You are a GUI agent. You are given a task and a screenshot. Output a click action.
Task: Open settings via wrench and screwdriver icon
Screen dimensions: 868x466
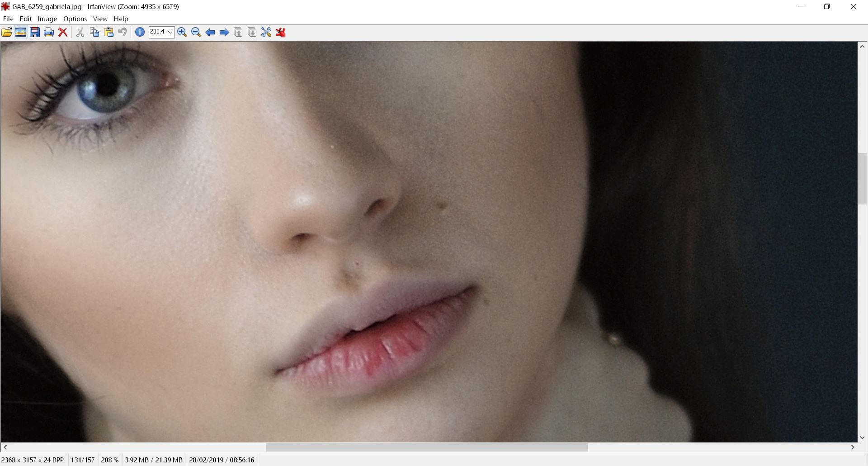[x=266, y=32]
